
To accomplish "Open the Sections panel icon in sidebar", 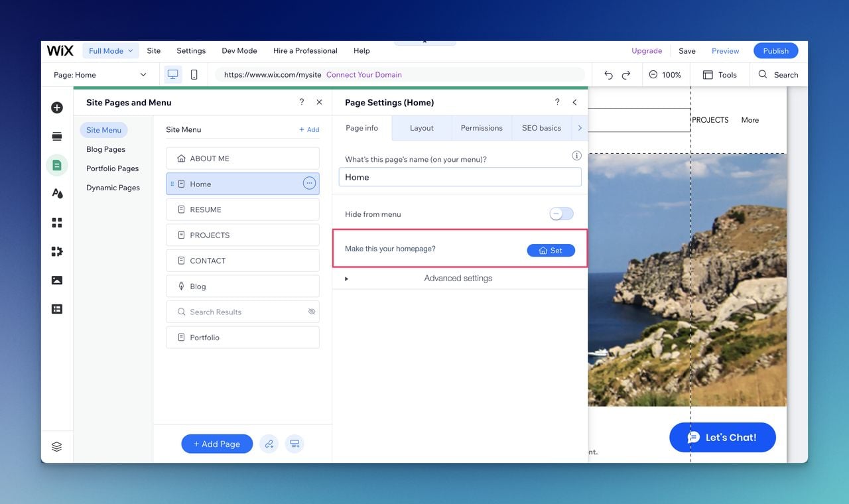I will (x=57, y=136).
